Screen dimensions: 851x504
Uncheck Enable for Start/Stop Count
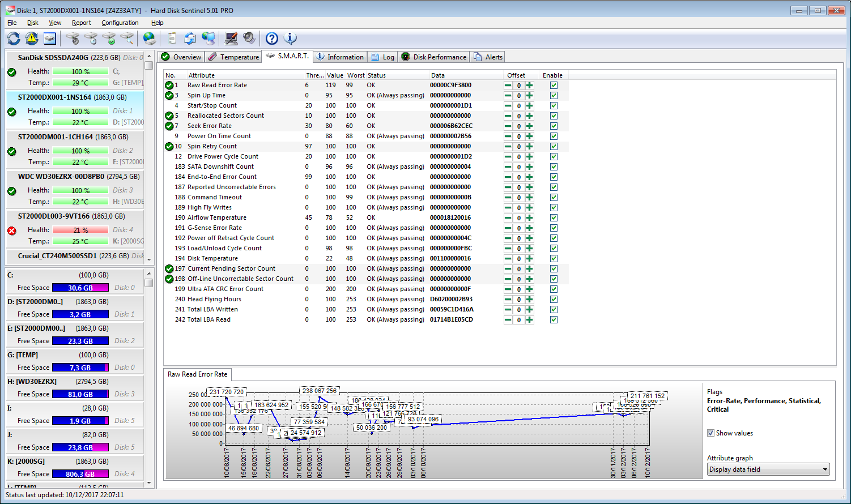point(554,106)
